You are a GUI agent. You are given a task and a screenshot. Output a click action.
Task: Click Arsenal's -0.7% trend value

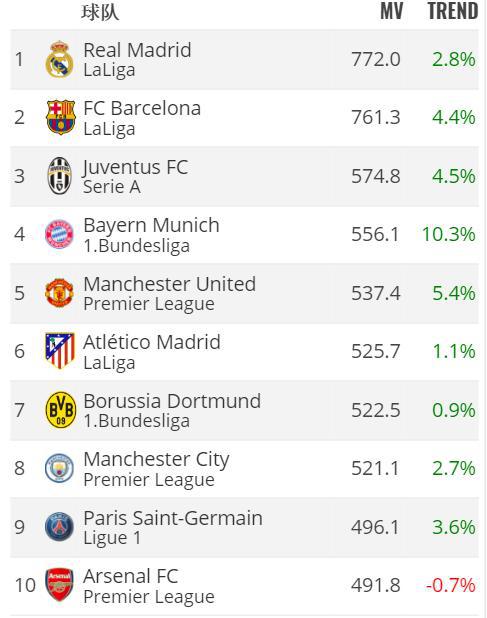[451, 585]
